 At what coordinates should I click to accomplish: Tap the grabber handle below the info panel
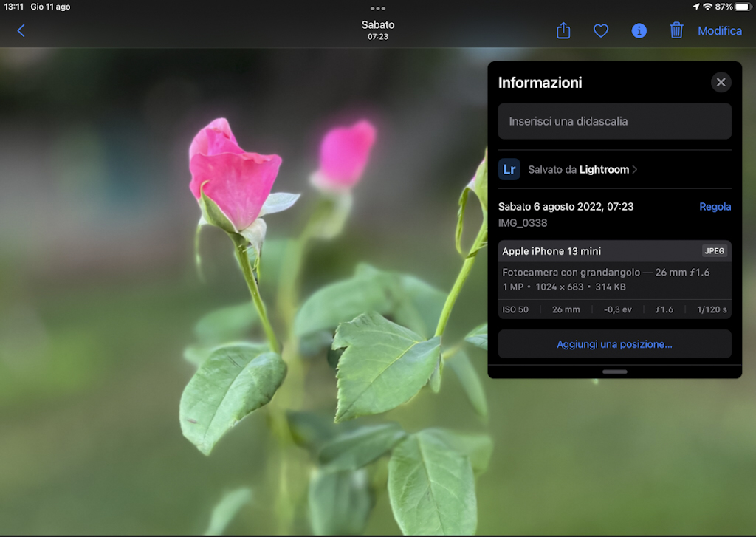[614, 372]
